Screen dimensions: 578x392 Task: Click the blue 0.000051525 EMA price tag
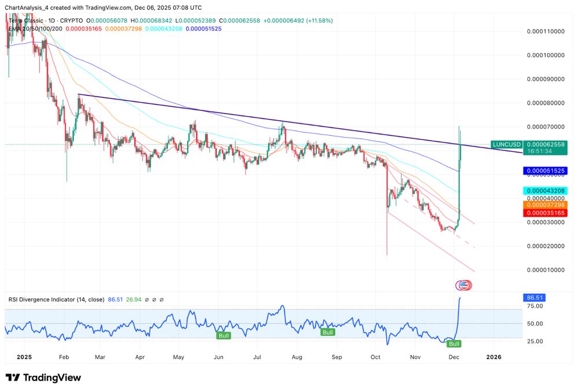coord(544,171)
